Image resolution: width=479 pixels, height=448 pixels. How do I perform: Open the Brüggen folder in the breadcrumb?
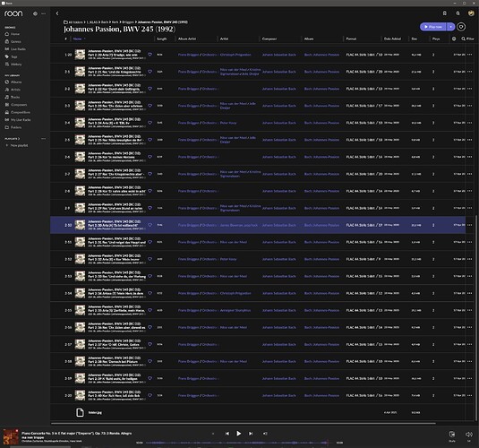128,22
